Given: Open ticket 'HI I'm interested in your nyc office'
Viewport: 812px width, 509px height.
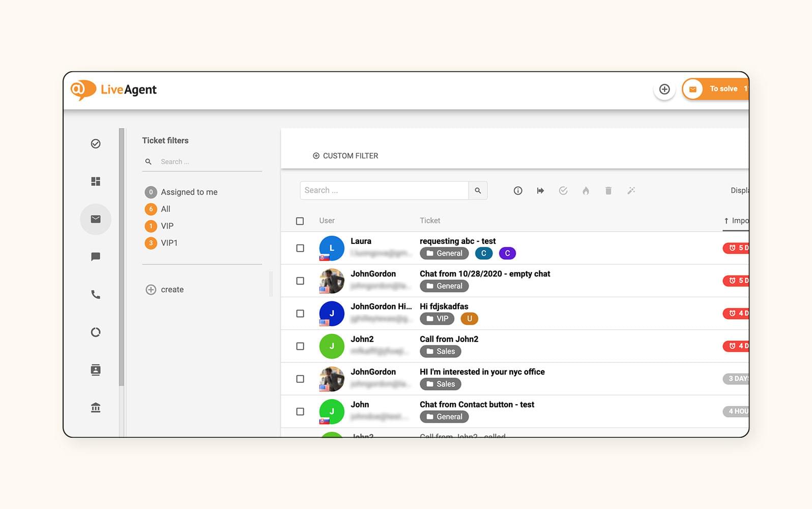Looking at the screenshot, I should pos(482,372).
